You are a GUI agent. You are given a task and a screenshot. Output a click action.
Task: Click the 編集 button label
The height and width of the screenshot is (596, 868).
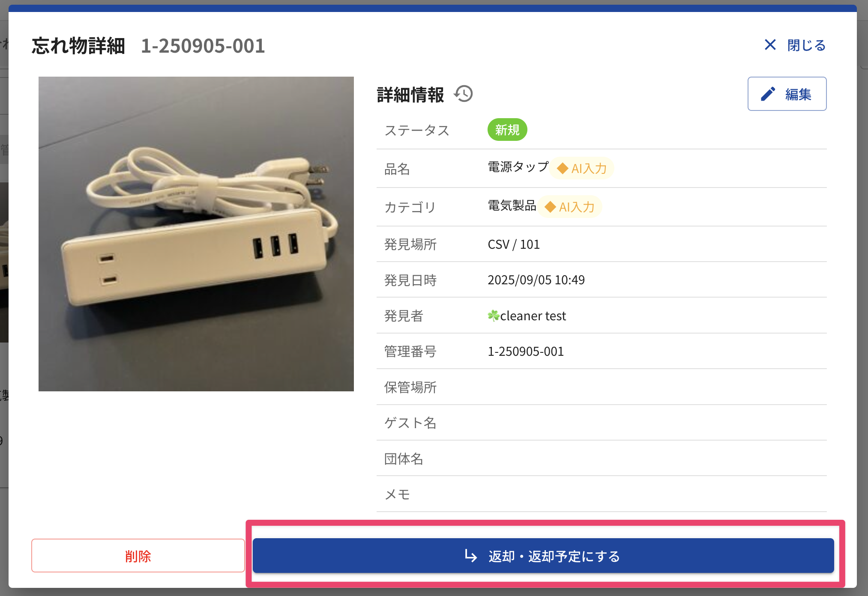pos(798,94)
